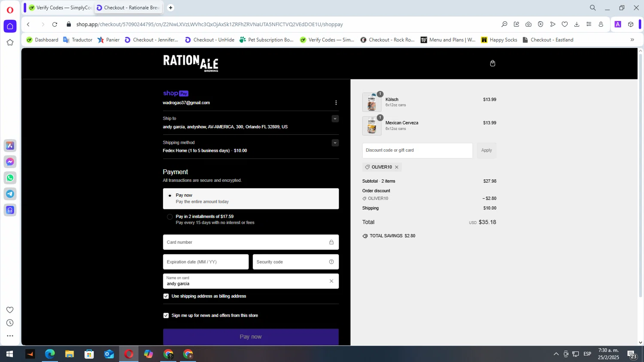Viewport: 644px width, 362px height.
Task: Switch to Verify Codes SimplyCodes tab
Action: click(60, 8)
